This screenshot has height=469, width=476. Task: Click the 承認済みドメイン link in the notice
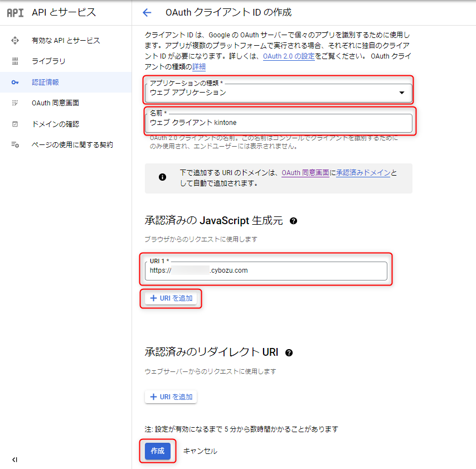point(363,173)
